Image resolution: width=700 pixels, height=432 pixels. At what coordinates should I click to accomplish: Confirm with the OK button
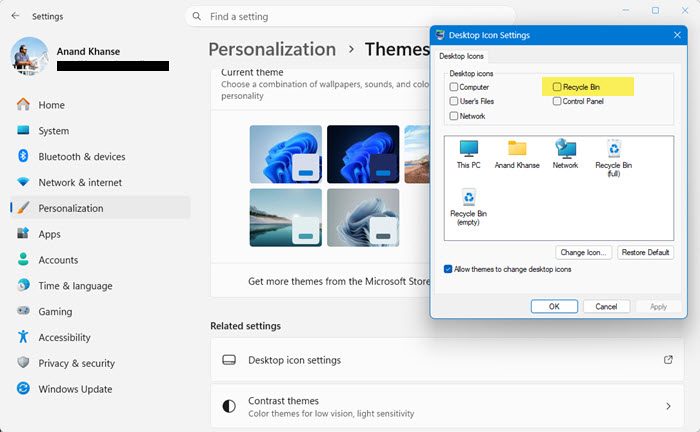click(x=554, y=307)
